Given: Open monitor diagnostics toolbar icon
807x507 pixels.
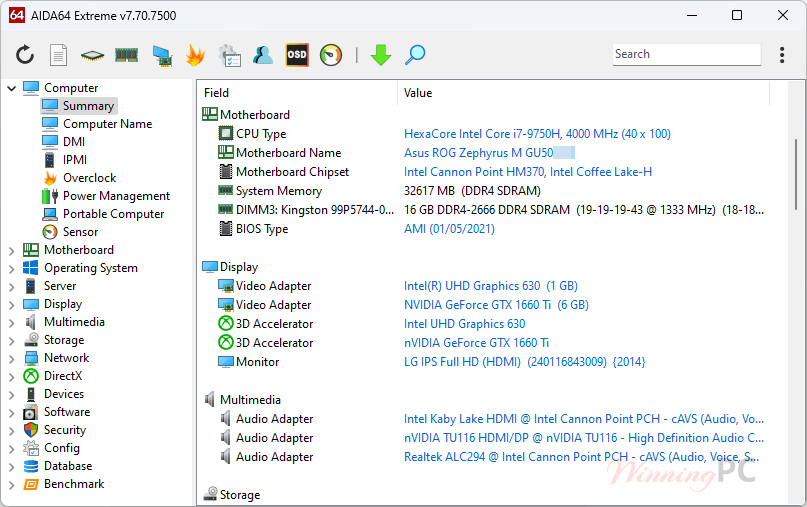Looking at the screenshot, I should coord(162,56).
